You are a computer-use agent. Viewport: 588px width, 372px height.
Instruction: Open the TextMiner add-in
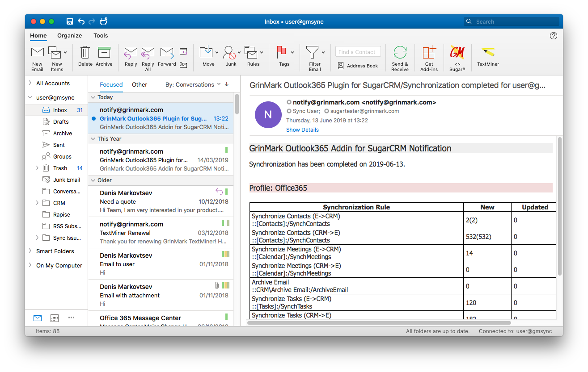(x=488, y=52)
